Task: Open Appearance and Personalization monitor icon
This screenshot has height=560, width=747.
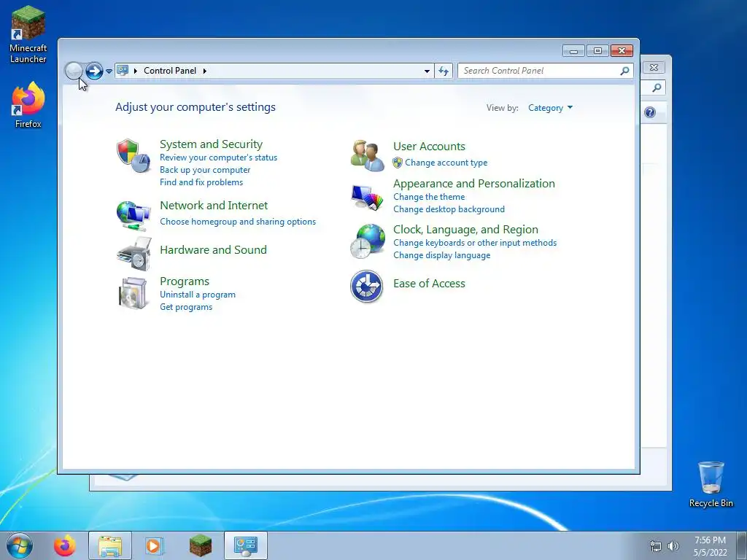Action: point(367,197)
